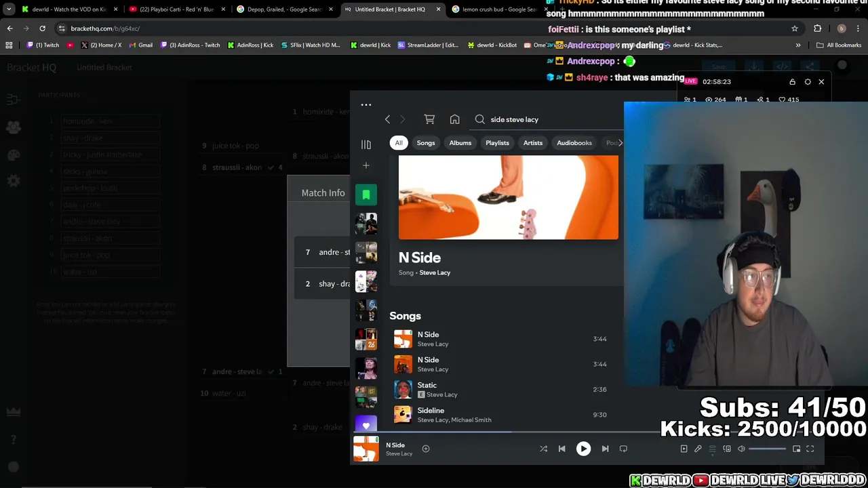Open the green bookmark playlist in sidebar
This screenshot has width=868, height=488.
point(366,195)
